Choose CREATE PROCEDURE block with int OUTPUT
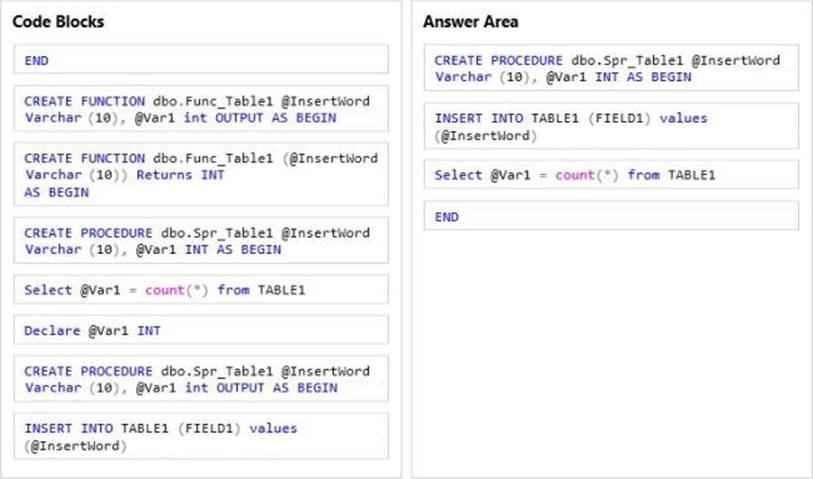813x479 pixels. coord(200,380)
